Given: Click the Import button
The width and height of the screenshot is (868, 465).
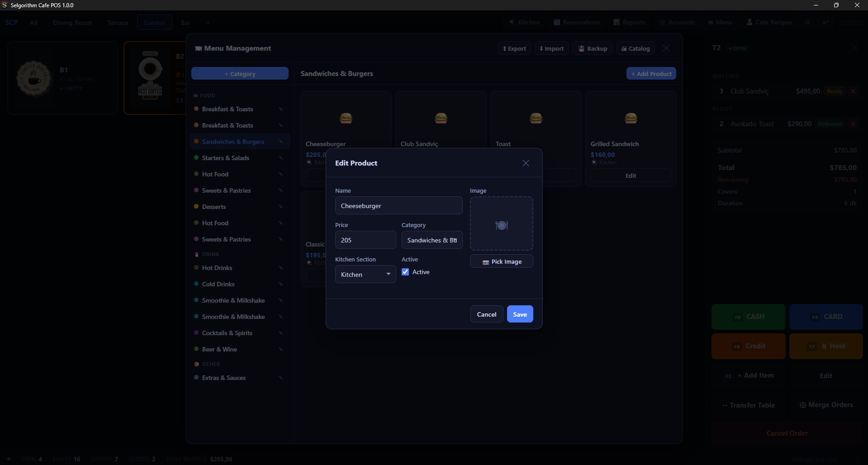Looking at the screenshot, I should [551, 48].
